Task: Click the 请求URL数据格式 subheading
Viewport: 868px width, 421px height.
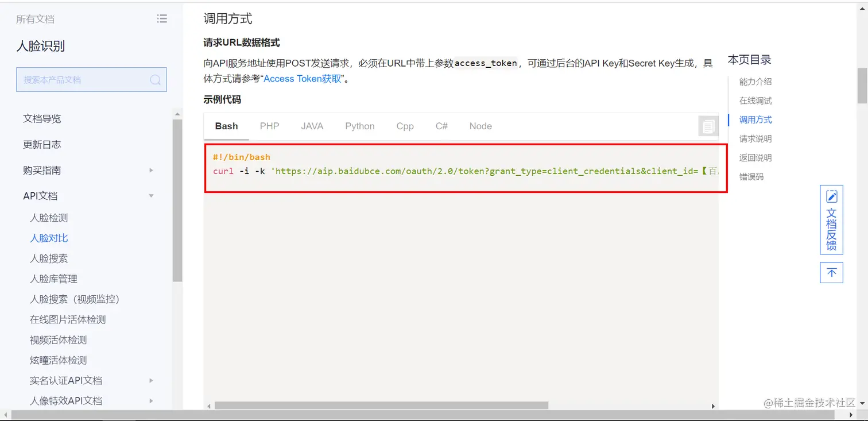Action: 242,43
